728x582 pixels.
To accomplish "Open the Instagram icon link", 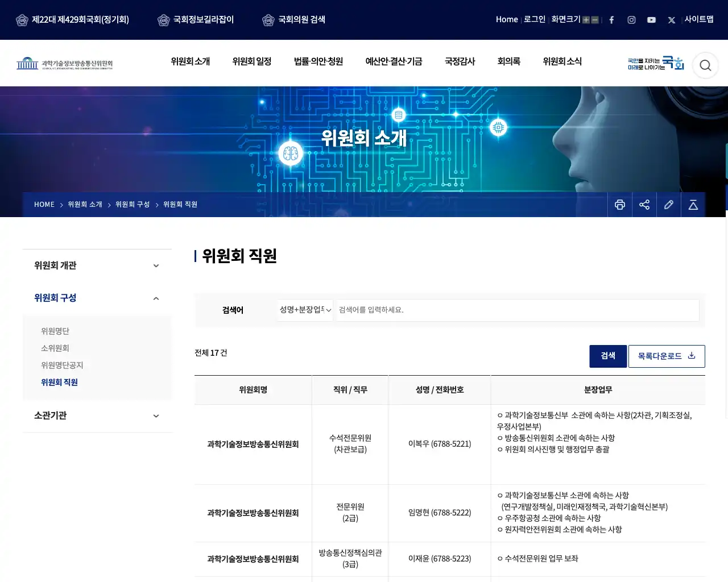I will pyautogui.click(x=631, y=20).
